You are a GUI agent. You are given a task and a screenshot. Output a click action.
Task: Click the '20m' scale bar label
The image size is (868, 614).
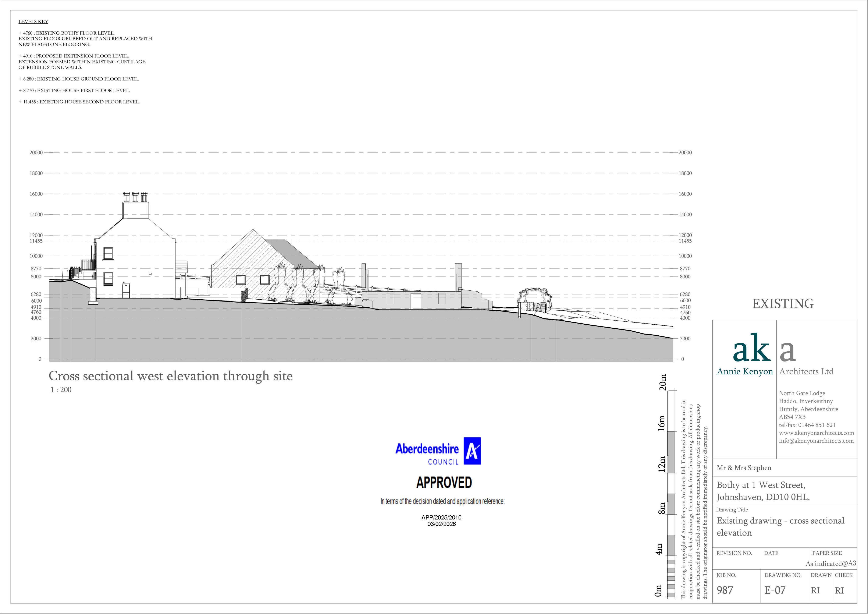click(662, 382)
